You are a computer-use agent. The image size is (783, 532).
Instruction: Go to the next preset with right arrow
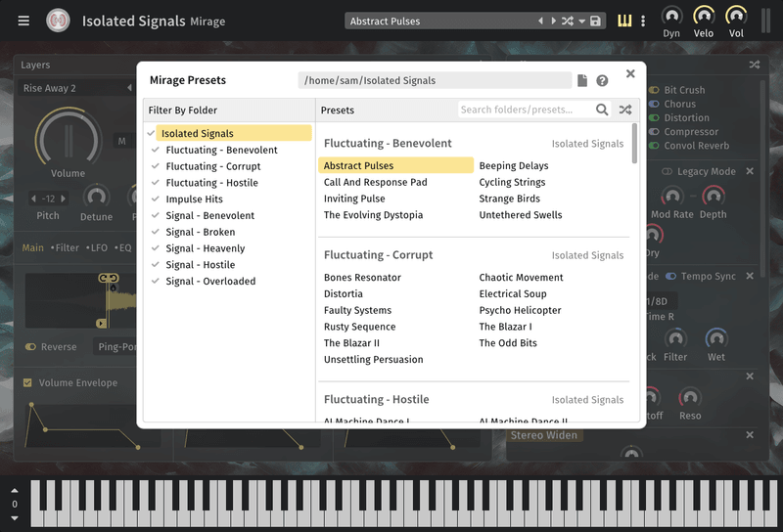[553, 22]
